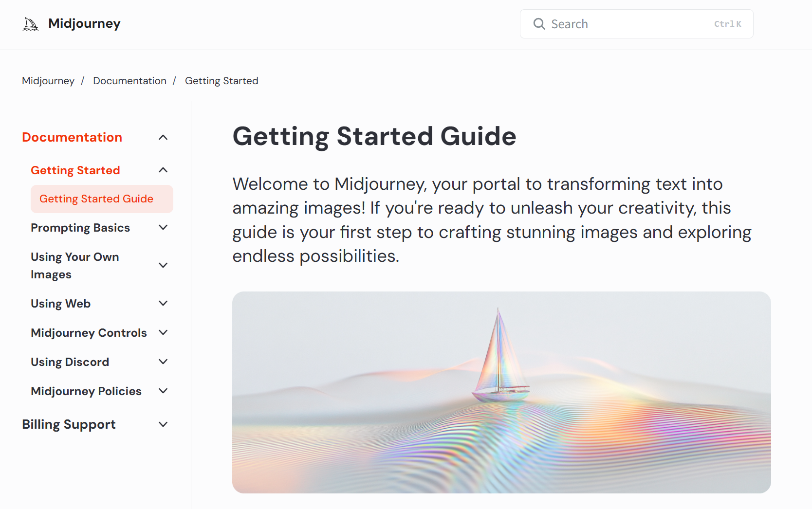
Task: Click the Welcome to Midjourney intro paragraph
Action: tap(492, 220)
